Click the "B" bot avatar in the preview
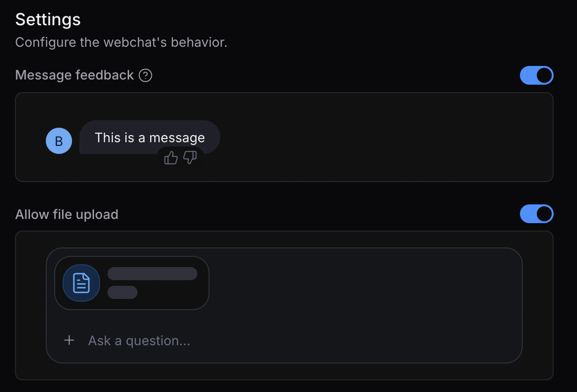 (59, 141)
